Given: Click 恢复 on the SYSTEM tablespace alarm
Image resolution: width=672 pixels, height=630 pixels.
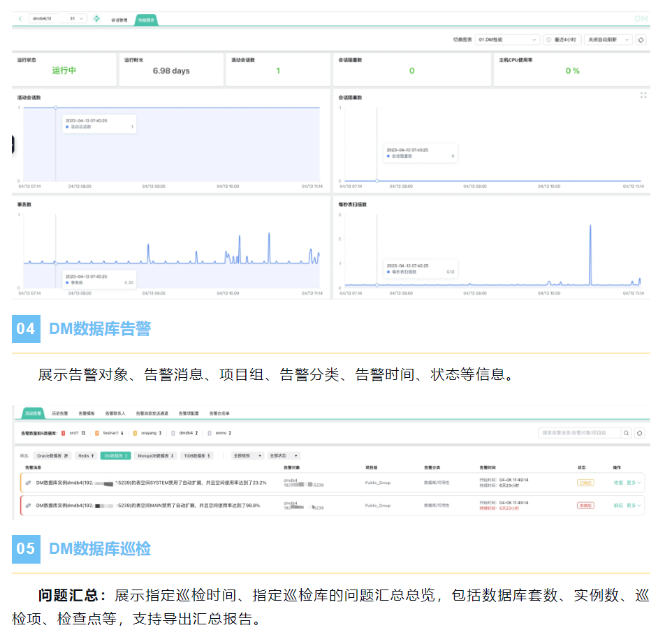Looking at the screenshot, I should coord(618,483).
